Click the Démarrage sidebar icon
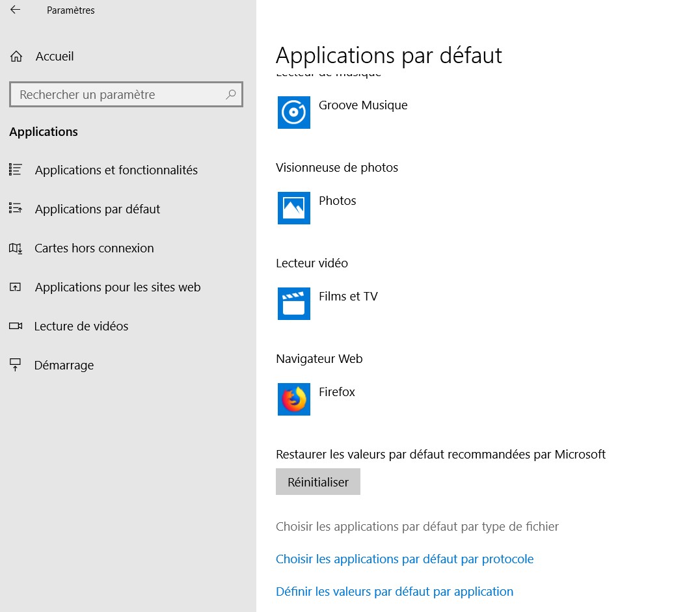Viewport: 700px width, 612px height. (16, 366)
